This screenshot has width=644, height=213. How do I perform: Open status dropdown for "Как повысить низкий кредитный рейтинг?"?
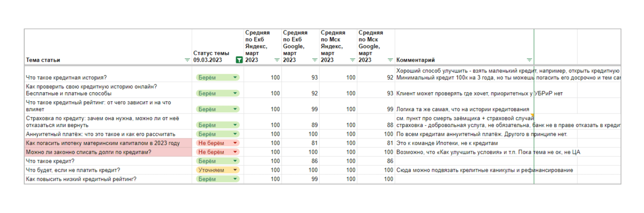pos(235,179)
